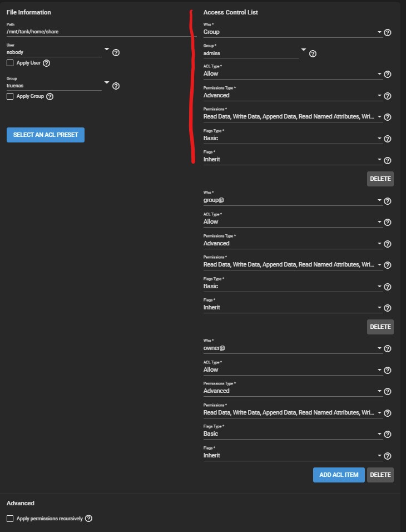The height and width of the screenshot is (532, 406).
Task: Click help icon next to admins group field
Action: [x=313, y=54]
